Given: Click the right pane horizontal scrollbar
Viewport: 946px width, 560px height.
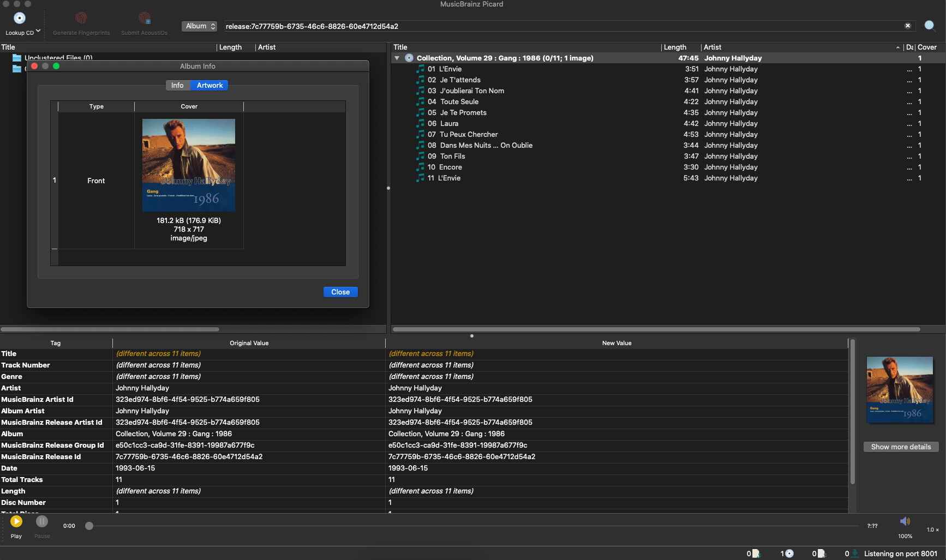Looking at the screenshot, I should [656, 329].
